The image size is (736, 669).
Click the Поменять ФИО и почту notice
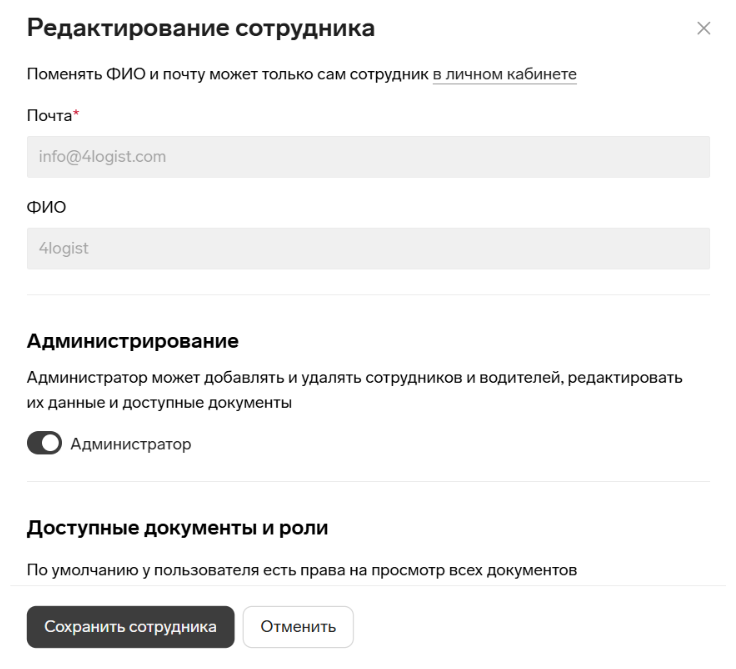[301, 74]
